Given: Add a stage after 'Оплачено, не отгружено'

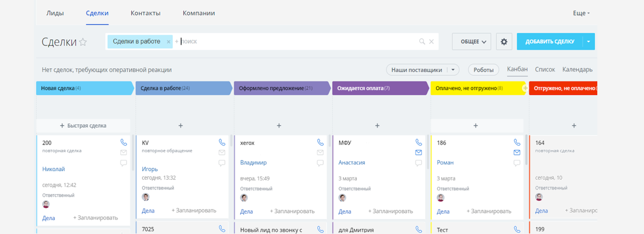Looking at the screenshot, I should pos(525,88).
